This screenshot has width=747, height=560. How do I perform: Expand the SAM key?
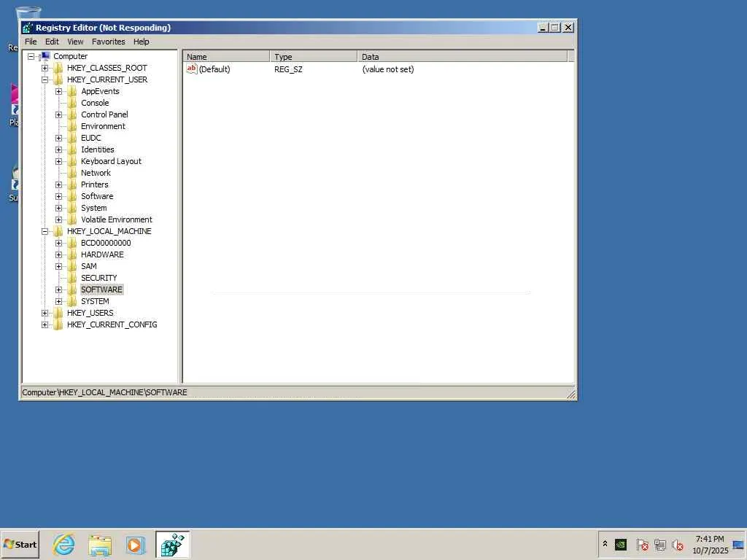(x=58, y=266)
